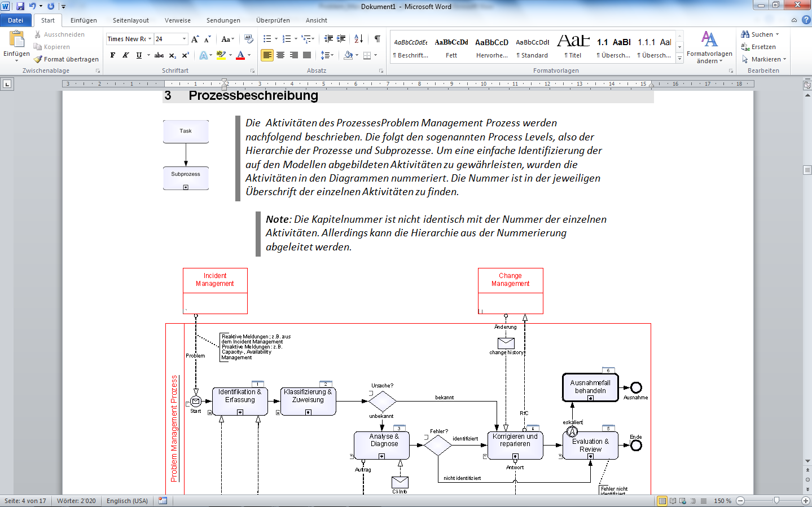Open highlight color dropdown arrow
The image size is (812, 507).
click(230, 55)
